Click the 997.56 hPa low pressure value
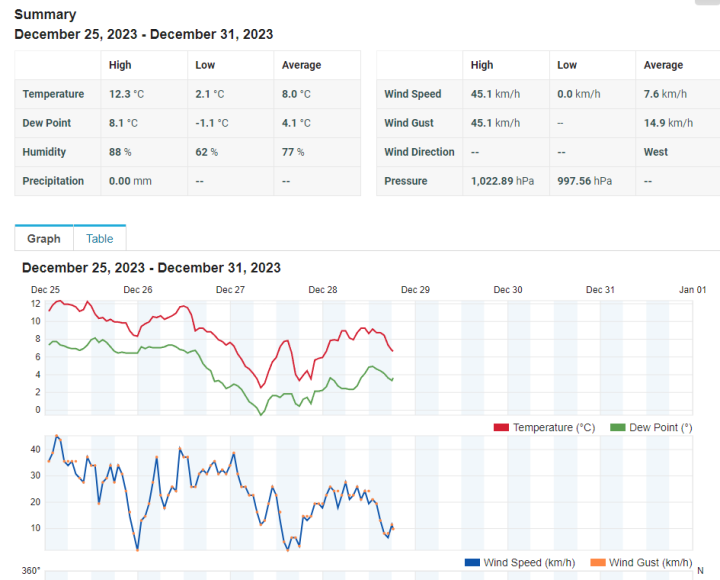Screen dimensions: 720x580 584,181
